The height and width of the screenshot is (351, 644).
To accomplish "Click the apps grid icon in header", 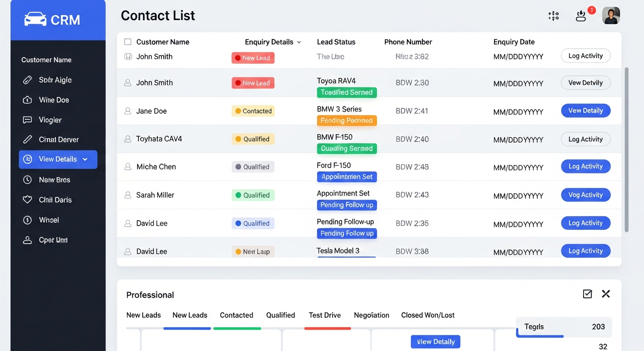I will (x=553, y=15).
